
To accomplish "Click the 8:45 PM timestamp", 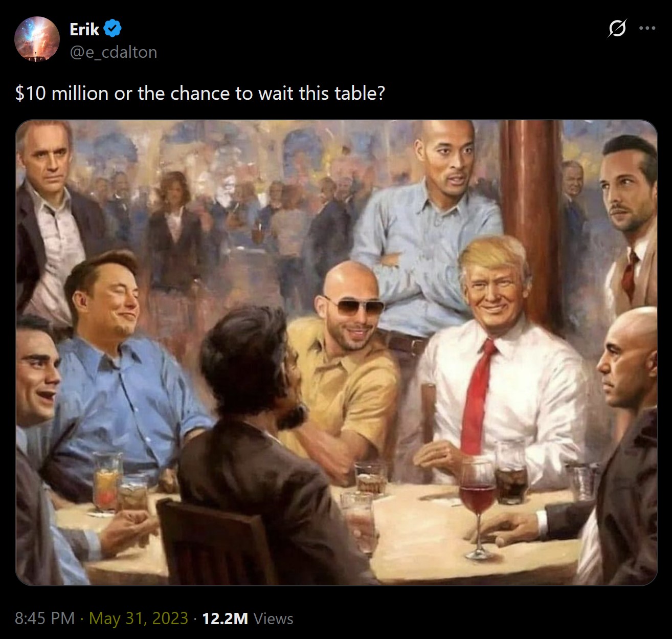I will pyautogui.click(x=45, y=618).
